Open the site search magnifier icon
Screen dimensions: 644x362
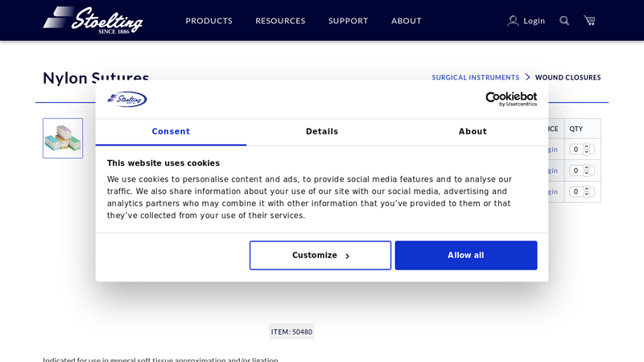pyautogui.click(x=564, y=21)
